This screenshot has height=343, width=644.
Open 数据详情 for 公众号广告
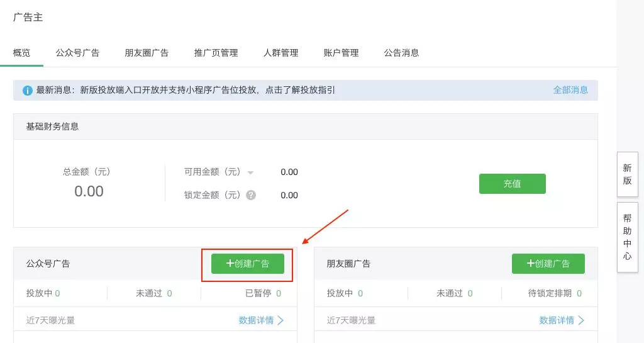click(x=261, y=320)
